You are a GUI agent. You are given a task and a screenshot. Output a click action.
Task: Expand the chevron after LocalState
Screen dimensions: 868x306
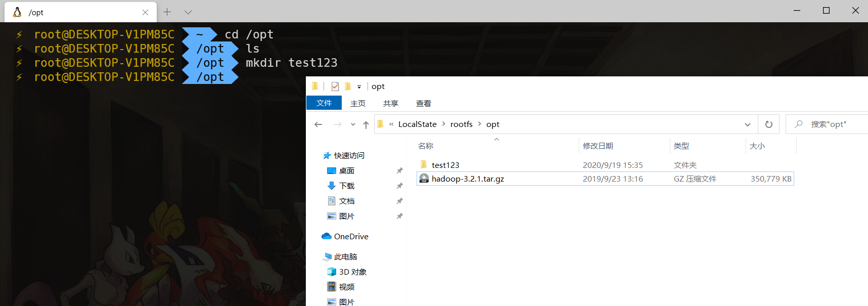pyautogui.click(x=444, y=124)
